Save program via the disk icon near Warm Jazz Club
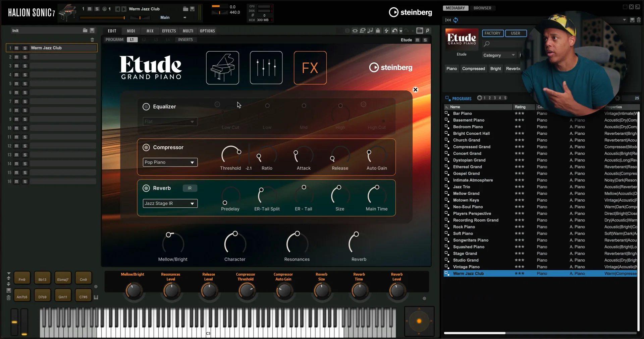Viewport: 644px width, 339px height. point(192,9)
